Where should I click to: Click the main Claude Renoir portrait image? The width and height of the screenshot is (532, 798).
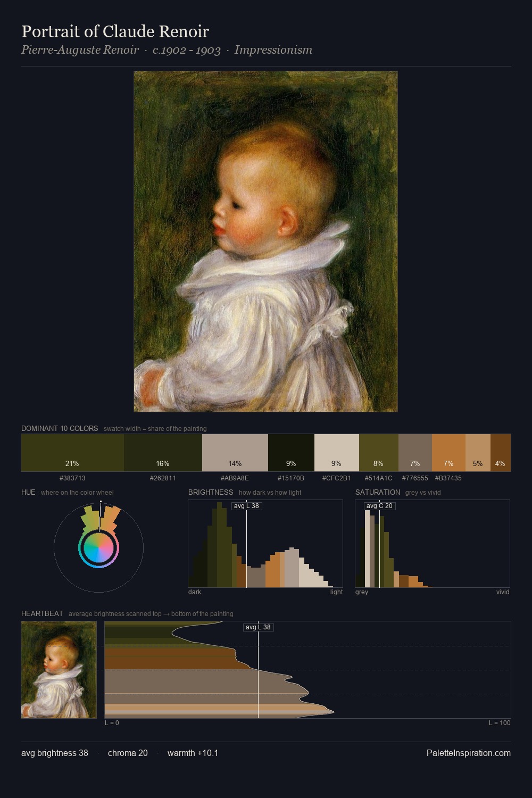pyautogui.click(x=265, y=242)
